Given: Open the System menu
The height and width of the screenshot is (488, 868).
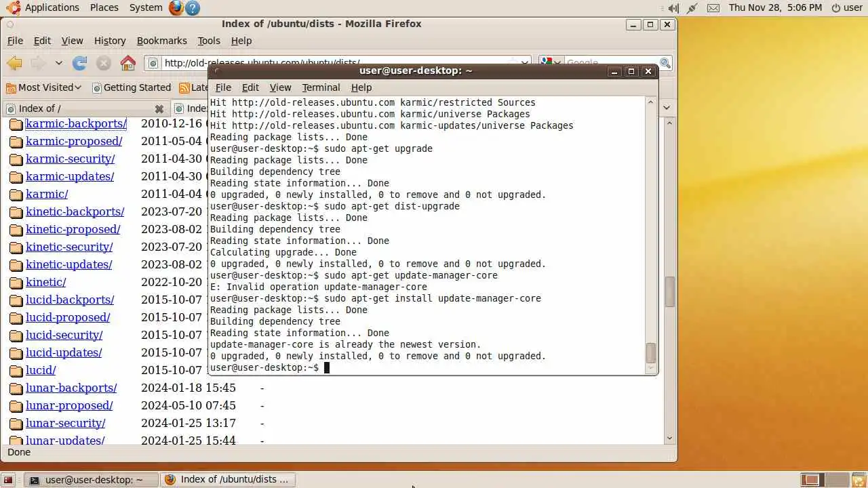Looking at the screenshot, I should click(146, 7).
